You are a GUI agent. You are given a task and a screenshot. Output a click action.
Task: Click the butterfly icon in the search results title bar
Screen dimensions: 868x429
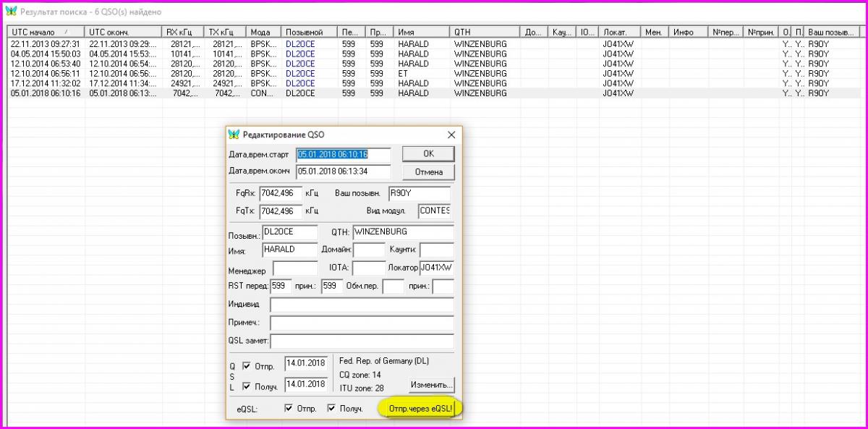pos(11,12)
